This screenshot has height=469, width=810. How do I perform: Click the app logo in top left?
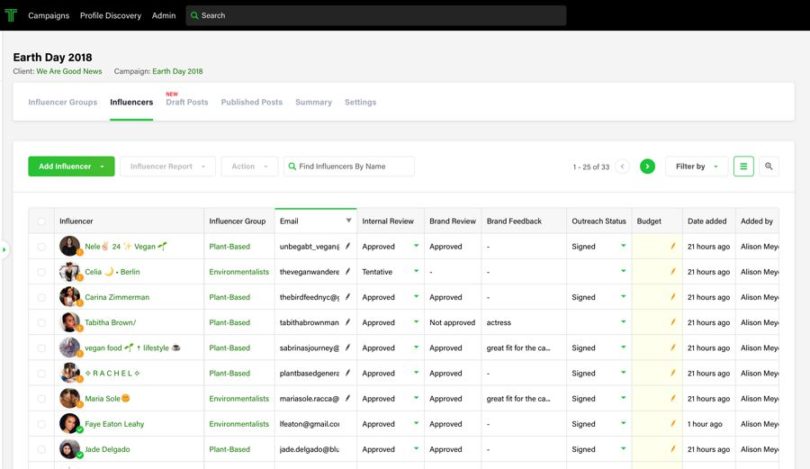[11, 15]
